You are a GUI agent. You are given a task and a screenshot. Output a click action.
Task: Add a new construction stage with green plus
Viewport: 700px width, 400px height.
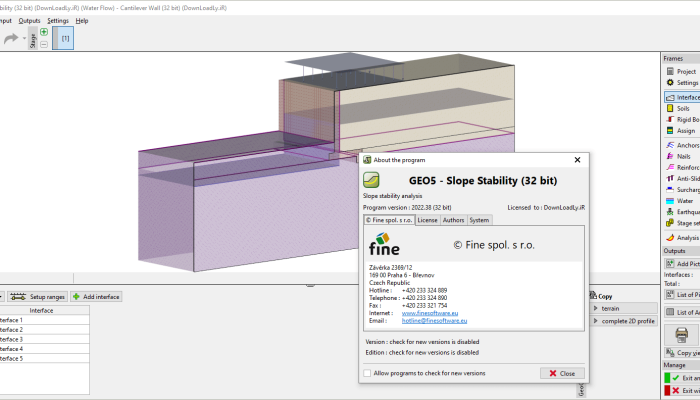44,32
